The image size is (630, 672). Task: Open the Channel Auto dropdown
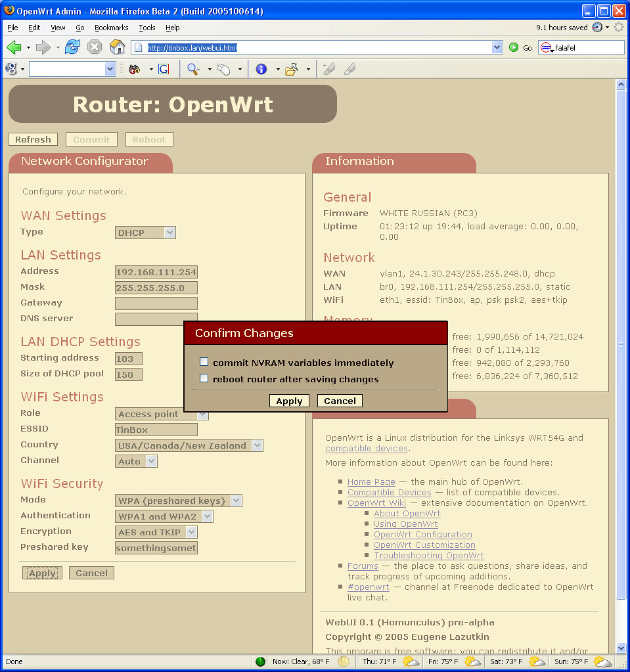136,461
